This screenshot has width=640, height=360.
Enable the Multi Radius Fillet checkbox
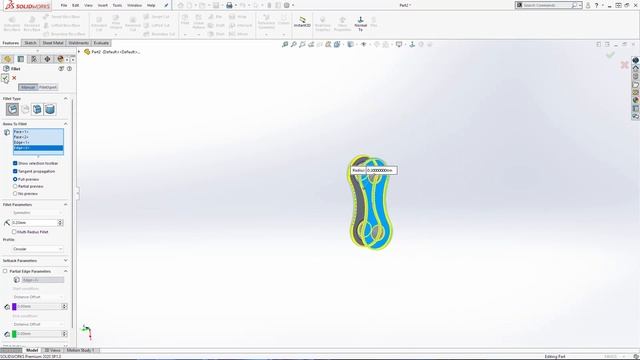pyautogui.click(x=14, y=231)
